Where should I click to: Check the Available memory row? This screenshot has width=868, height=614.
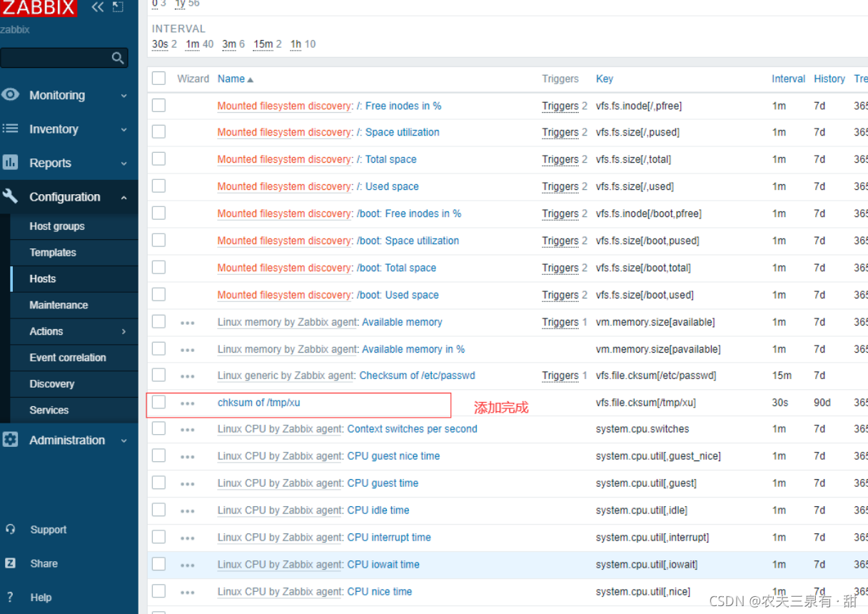click(158, 321)
